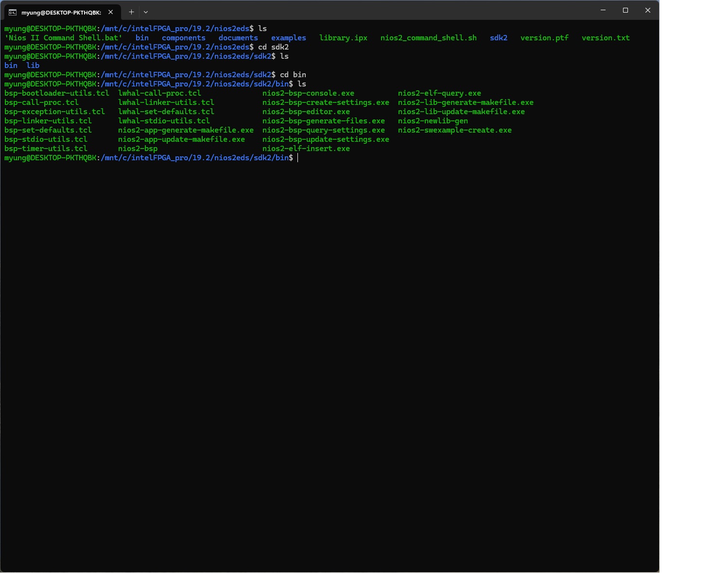Click "bsp-exception-utils.tcl" in the listing
This screenshot has height=573, width=728.
pyautogui.click(x=54, y=112)
